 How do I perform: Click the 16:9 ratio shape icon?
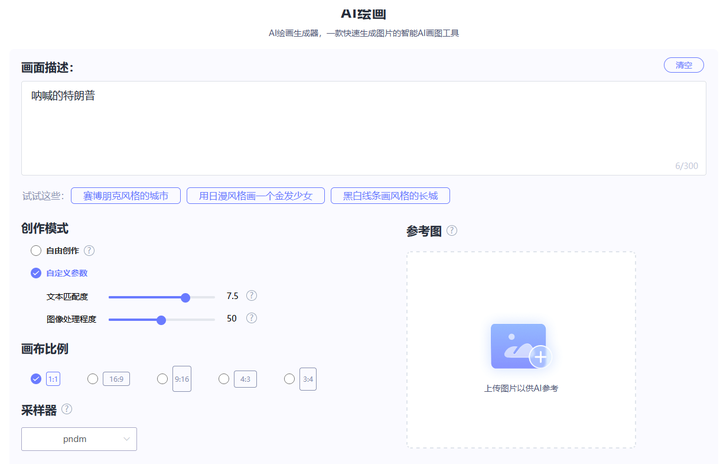[116, 379]
